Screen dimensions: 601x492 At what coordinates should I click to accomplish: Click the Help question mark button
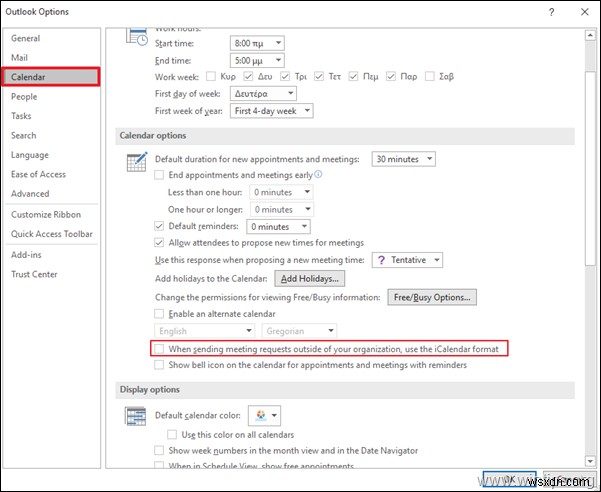click(551, 12)
